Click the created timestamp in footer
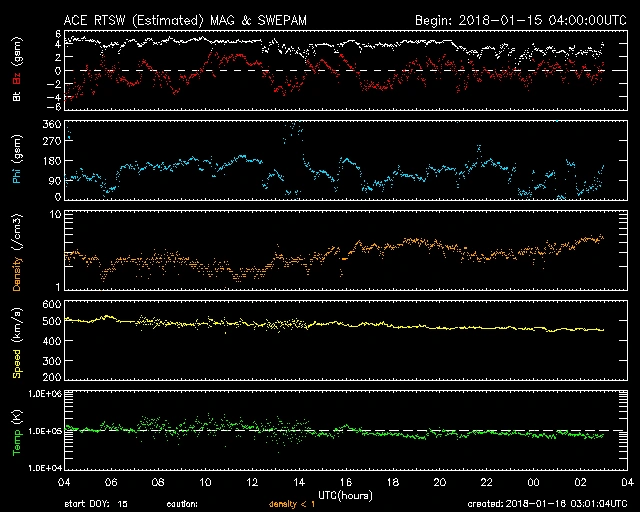This screenshot has height=512, width=640. click(x=545, y=503)
